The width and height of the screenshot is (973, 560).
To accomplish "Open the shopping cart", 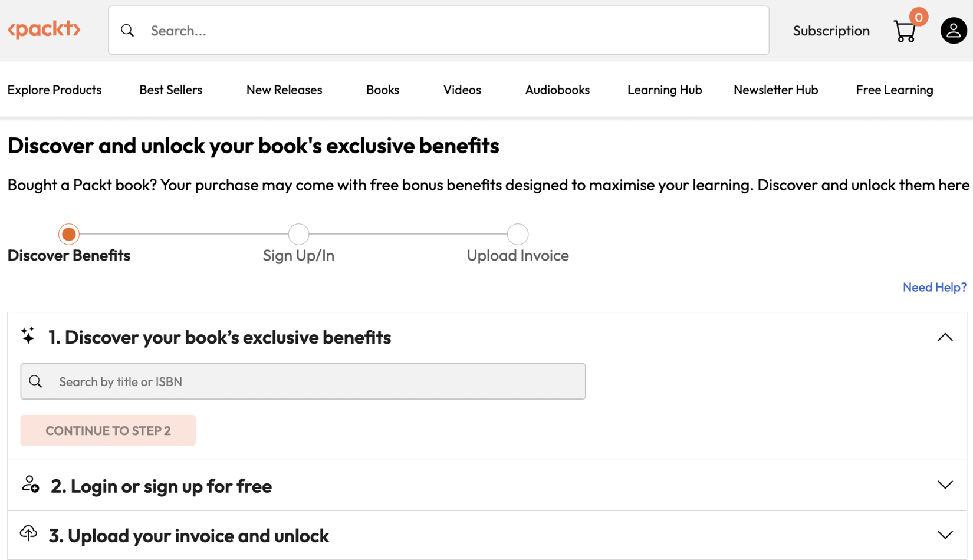I will (903, 31).
